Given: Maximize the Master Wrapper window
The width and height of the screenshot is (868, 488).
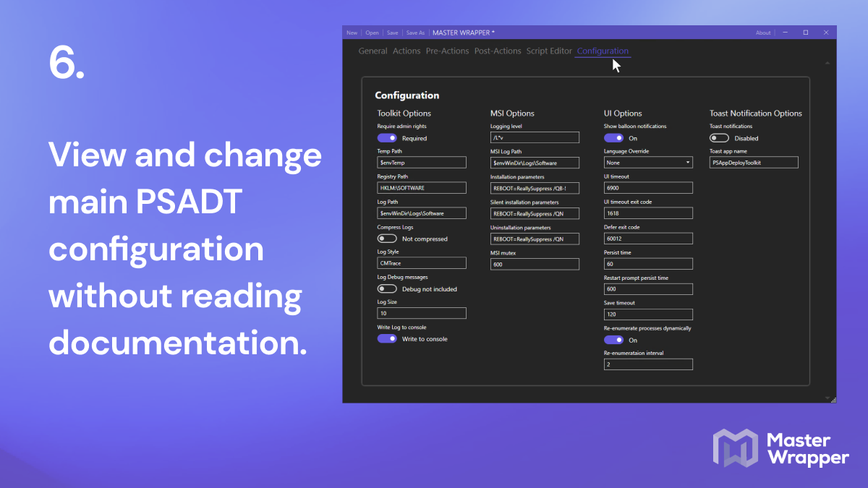Looking at the screenshot, I should 805,33.
